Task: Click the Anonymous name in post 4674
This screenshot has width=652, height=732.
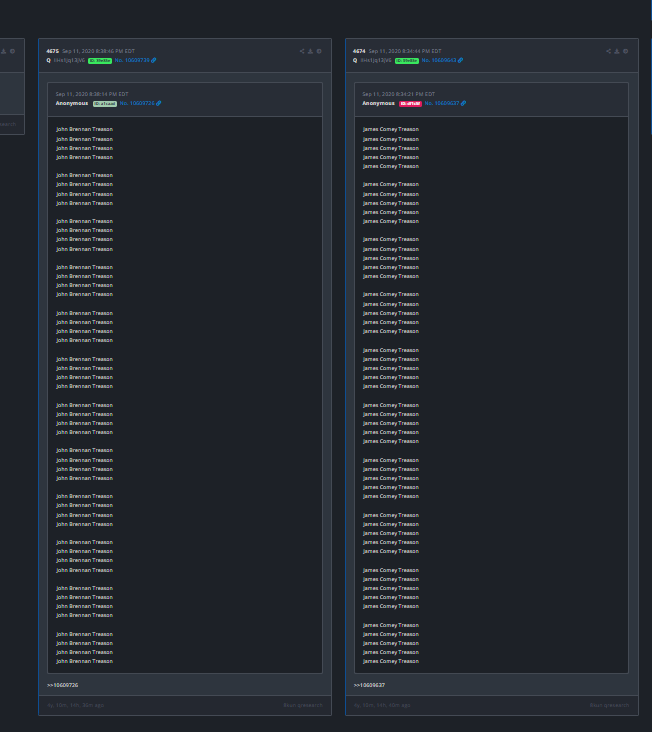Action: coord(379,103)
